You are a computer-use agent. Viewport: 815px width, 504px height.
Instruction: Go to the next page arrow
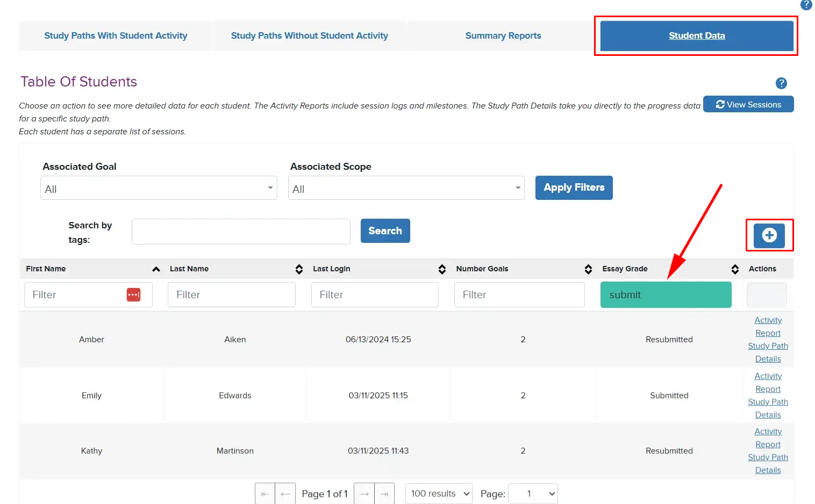[x=364, y=494]
